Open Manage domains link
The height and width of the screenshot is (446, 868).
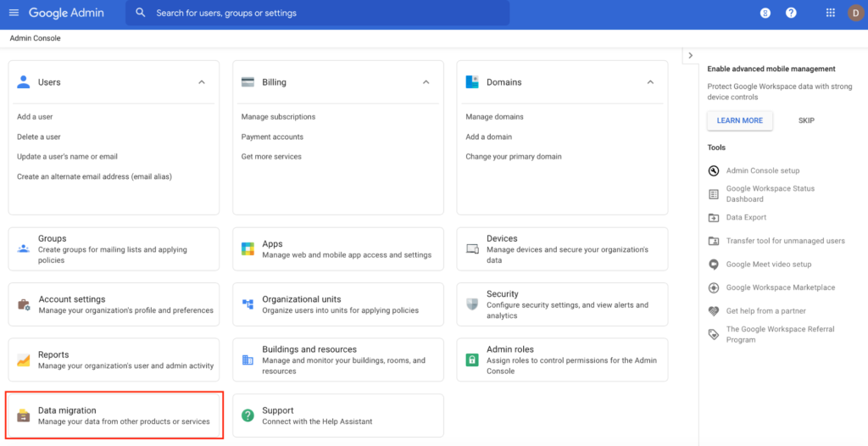(494, 117)
